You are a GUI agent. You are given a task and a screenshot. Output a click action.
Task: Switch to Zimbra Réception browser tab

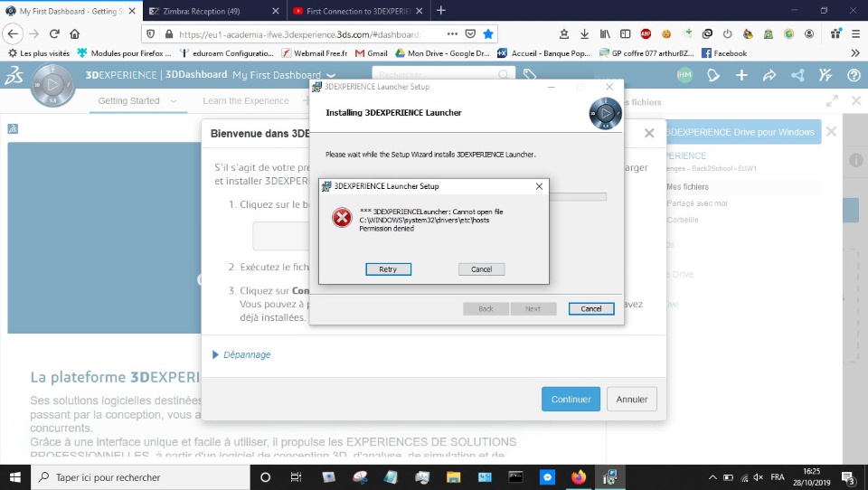click(x=215, y=11)
